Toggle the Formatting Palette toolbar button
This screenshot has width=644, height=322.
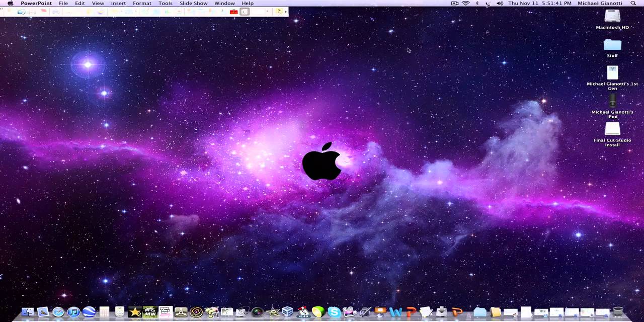tap(245, 12)
